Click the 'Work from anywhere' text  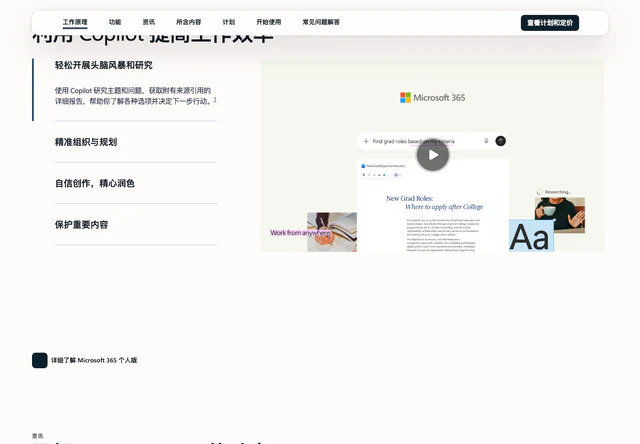tap(300, 233)
